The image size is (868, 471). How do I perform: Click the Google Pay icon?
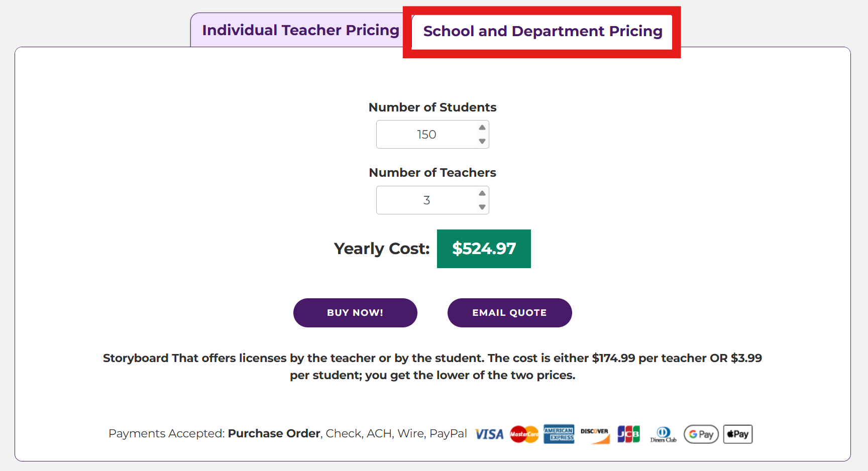pyautogui.click(x=701, y=434)
